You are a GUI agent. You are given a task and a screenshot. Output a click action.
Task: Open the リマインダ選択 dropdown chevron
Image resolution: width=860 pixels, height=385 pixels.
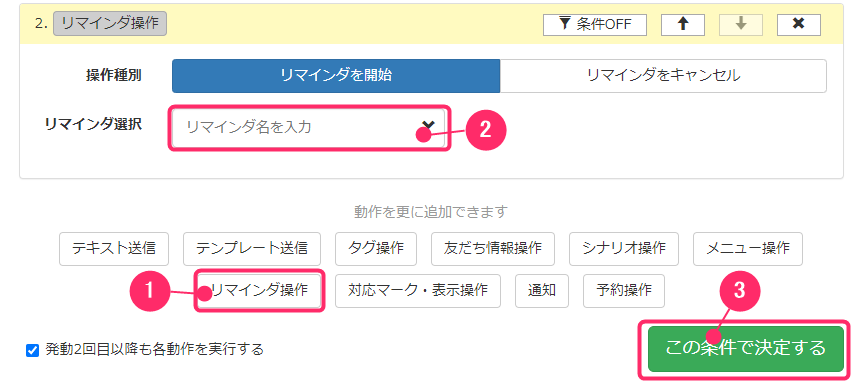(428, 126)
